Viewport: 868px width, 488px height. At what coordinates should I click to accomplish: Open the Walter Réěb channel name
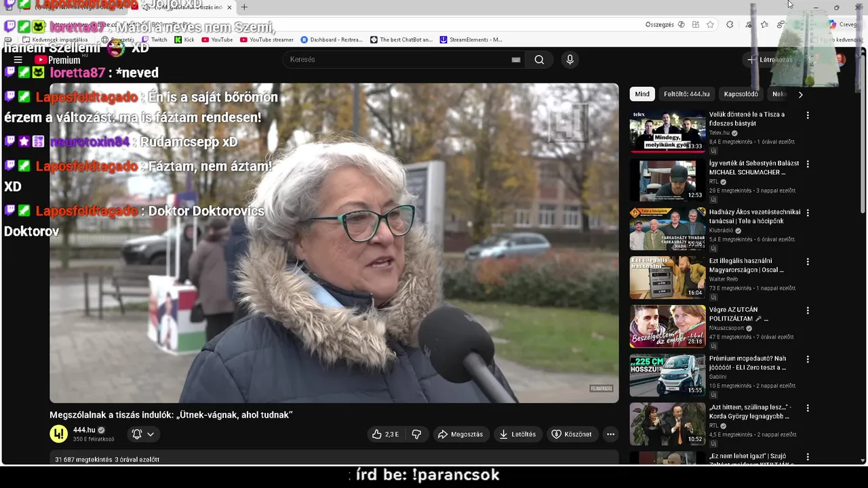724,279
